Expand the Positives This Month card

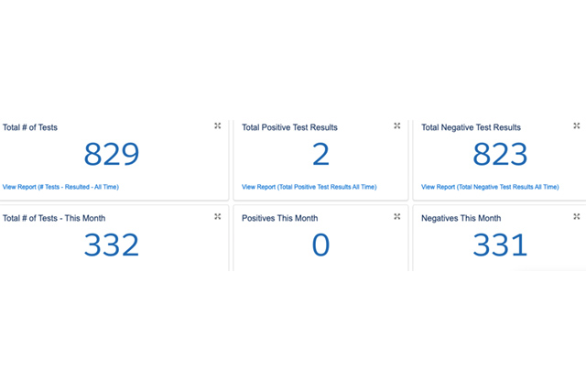(x=397, y=216)
